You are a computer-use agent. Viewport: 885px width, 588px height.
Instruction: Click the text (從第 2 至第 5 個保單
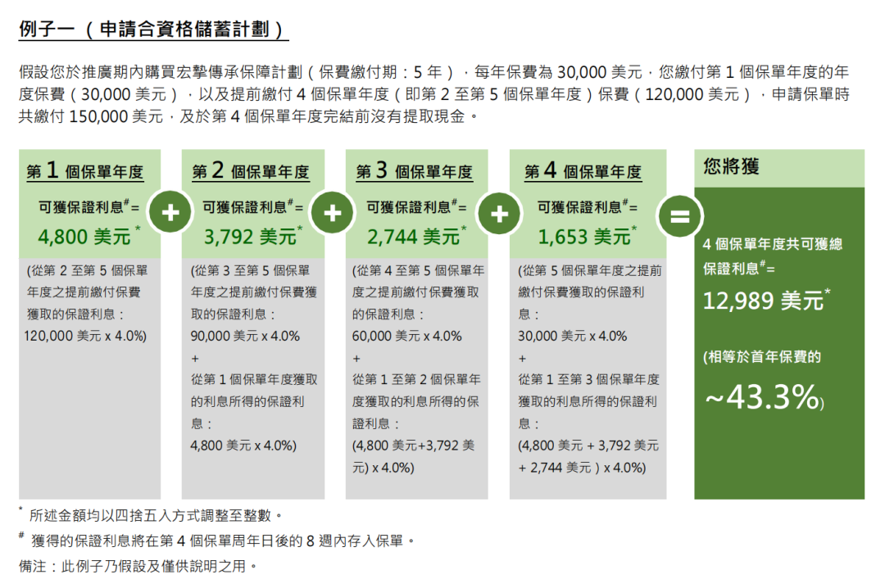(x=87, y=271)
